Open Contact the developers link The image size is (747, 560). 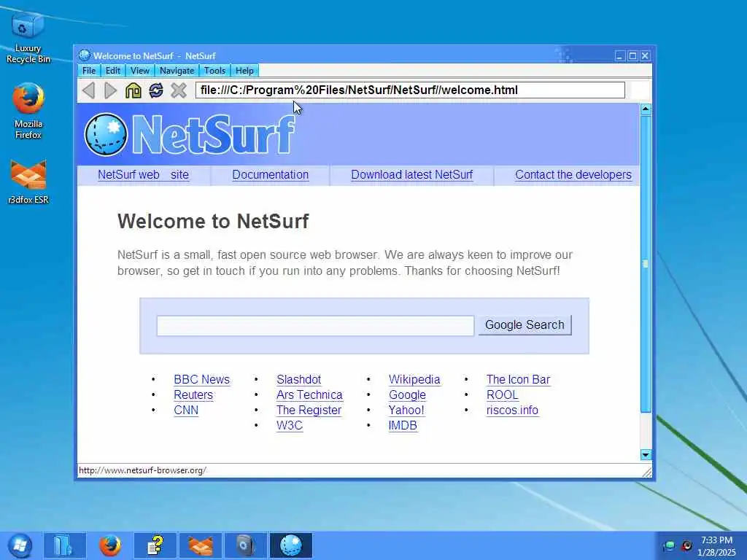[573, 175]
